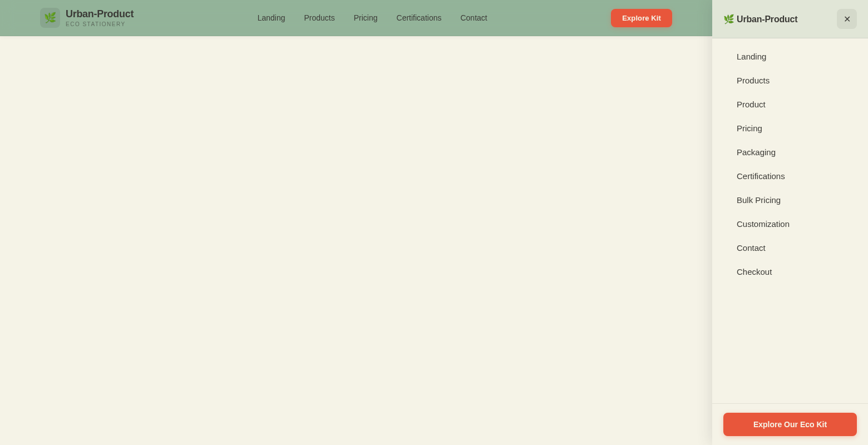Go to Checkout in the side drawer
This screenshot has height=445, width=868.
click(790, 272)
